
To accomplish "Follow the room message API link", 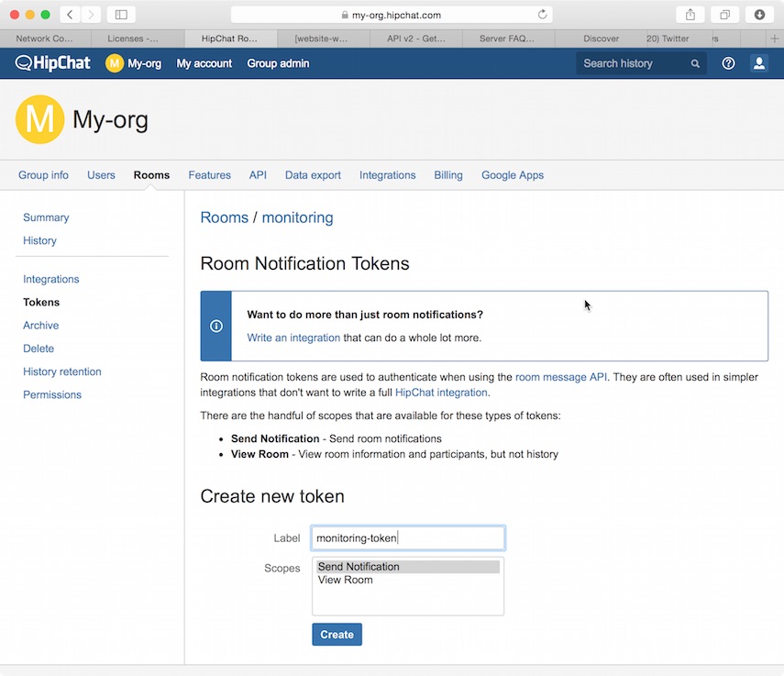I will (560, 376).
